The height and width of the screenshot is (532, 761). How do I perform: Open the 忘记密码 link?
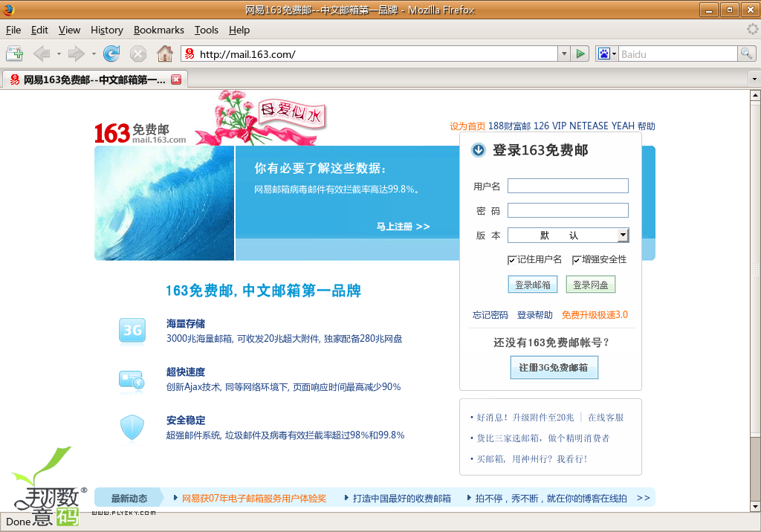point(490,315)
